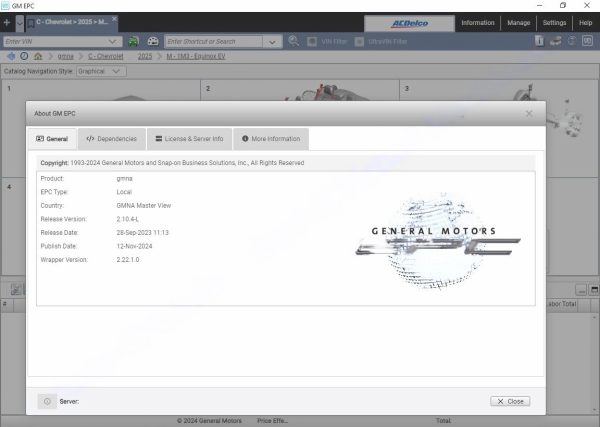Click the Copyright notice text

point(172,163)
